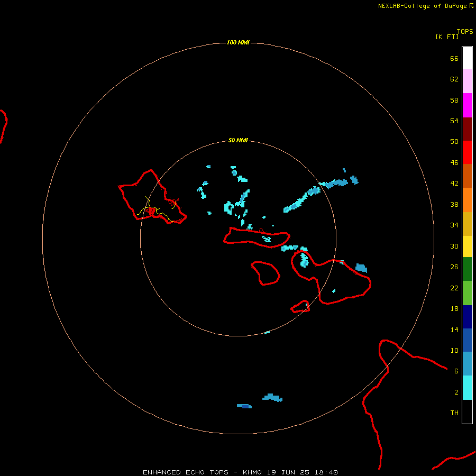Click the small Kahoolawe island outline
The image size is (476, 476).
[300, 307]
